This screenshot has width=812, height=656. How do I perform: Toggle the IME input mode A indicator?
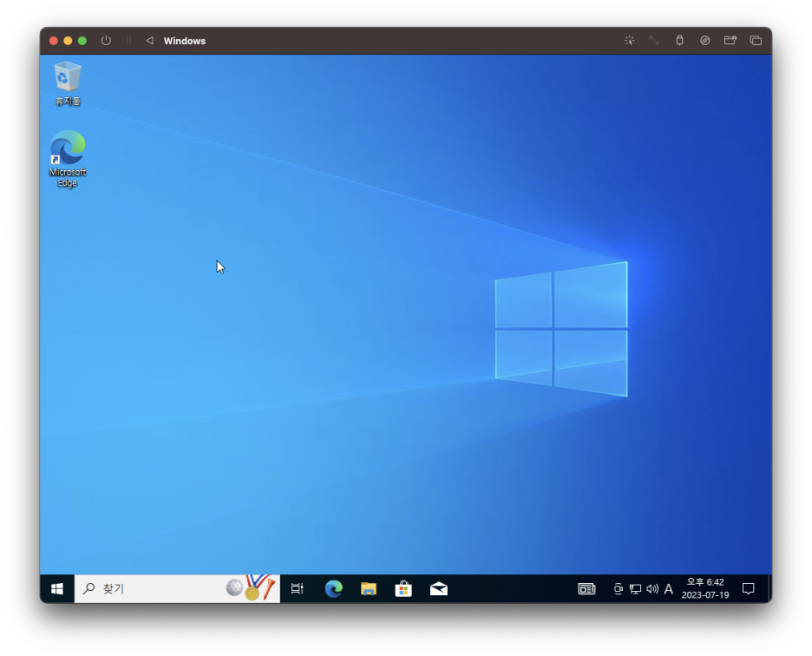[669, 588]
